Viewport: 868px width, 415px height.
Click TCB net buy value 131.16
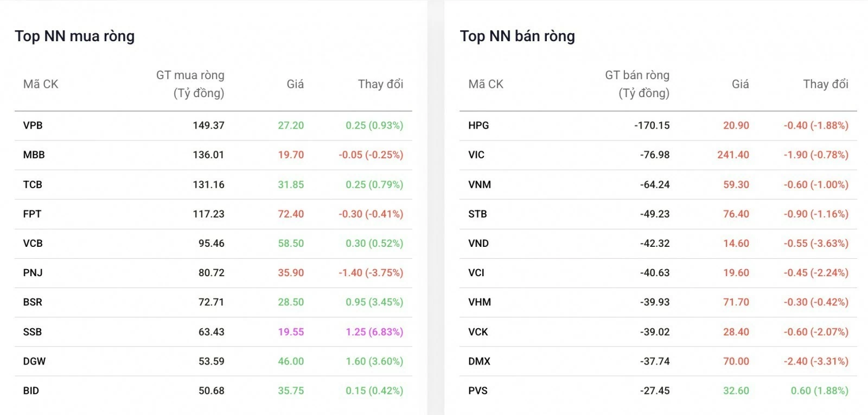(x=208, y=184)
